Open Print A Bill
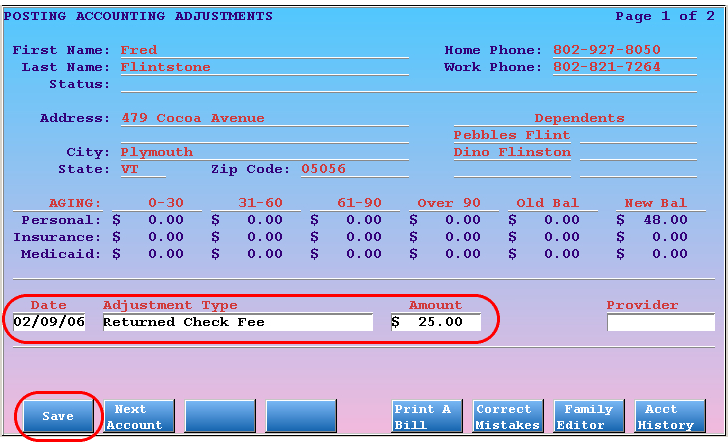 [427, 416]
